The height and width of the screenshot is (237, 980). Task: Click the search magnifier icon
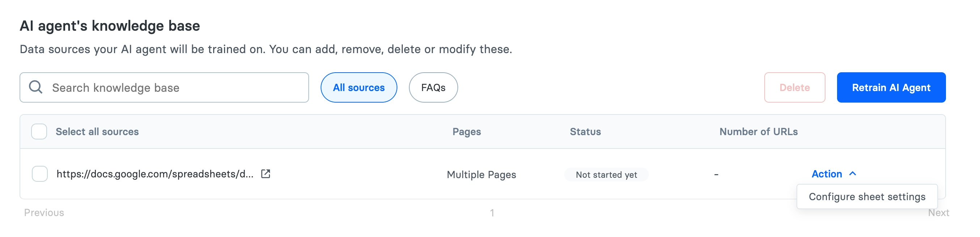point(36,87)
